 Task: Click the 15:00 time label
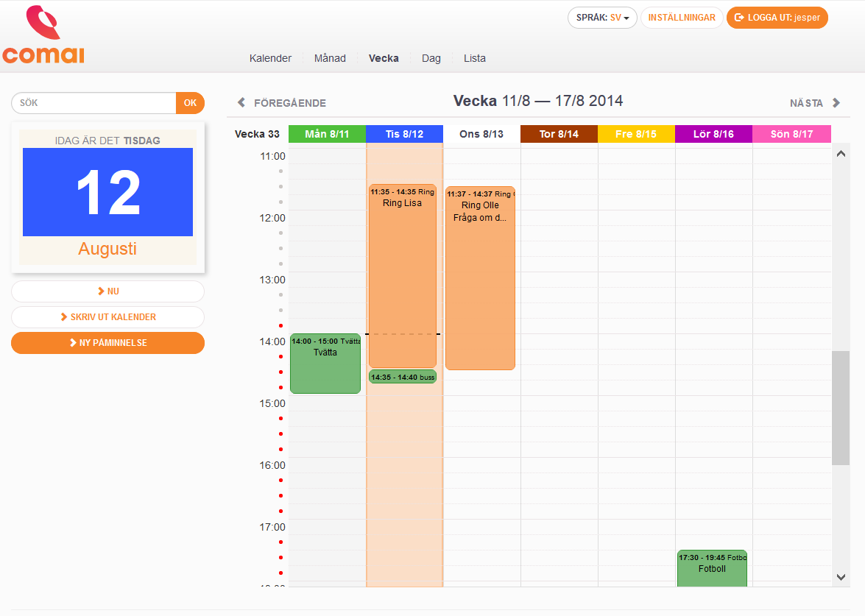click(272, 403)
